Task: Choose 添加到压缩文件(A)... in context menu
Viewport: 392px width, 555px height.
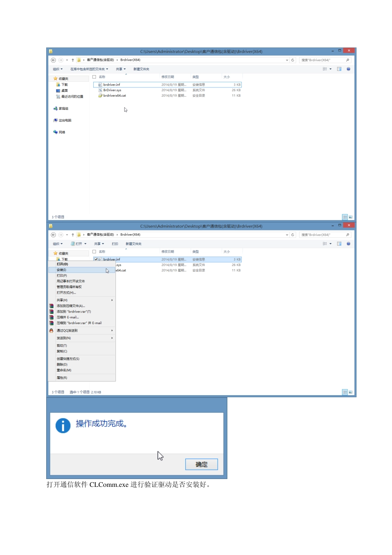Action: [x=82, y=306]
